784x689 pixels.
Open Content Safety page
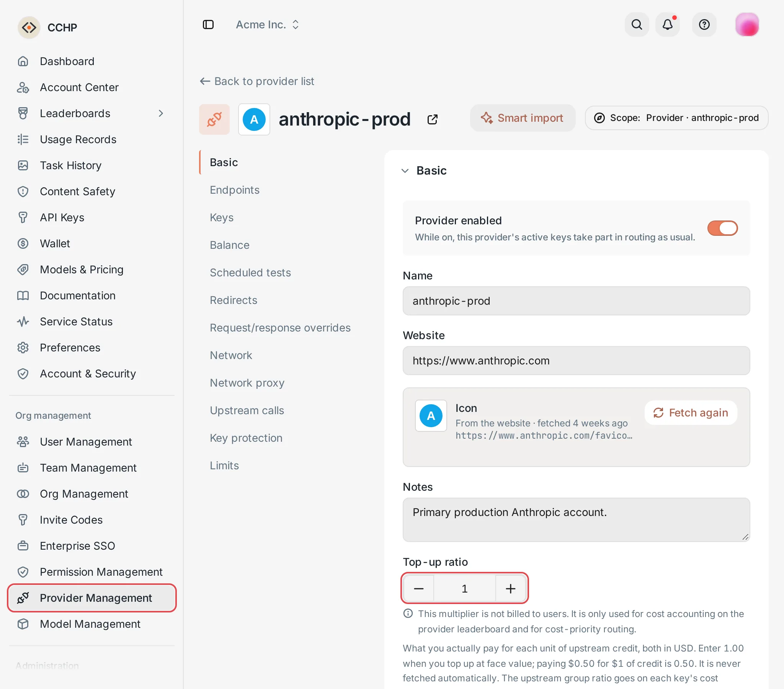[91, 191]
